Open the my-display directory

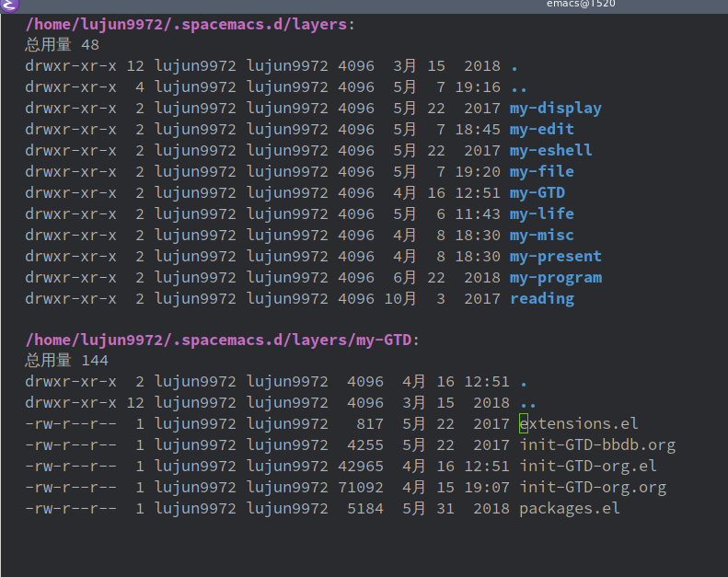[555, 109]
